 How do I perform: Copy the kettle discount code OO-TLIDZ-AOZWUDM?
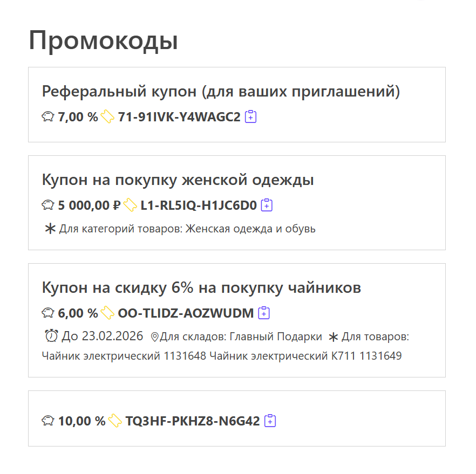[x=264, y=313]
